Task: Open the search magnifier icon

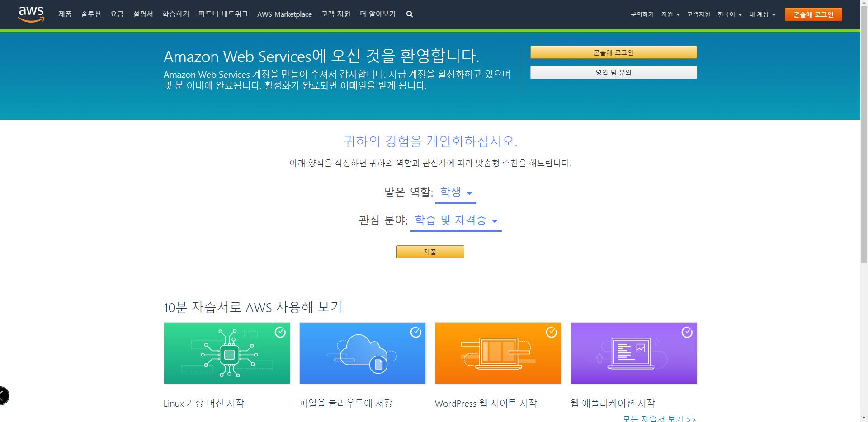Action: [x=410, y=14]
